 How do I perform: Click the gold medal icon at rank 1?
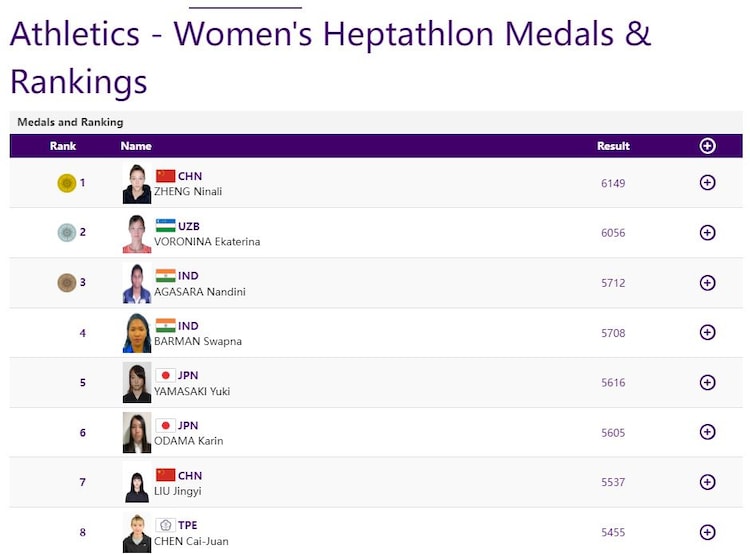[67, 183]
